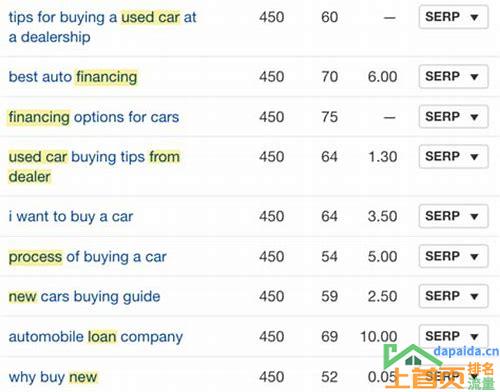Expand SERP for financing options for cars
Viewport: 500px width, 392px height.
pyautogui.click(x=453, y=117)
